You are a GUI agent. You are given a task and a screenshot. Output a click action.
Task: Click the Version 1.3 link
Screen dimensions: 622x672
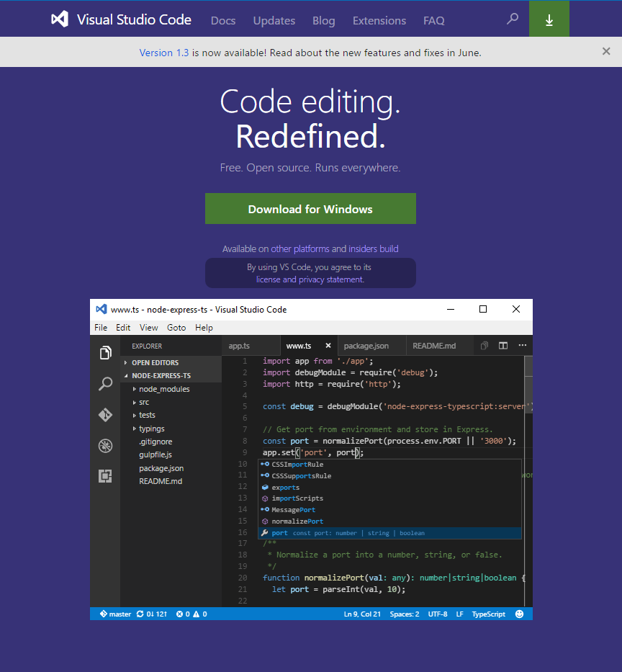[x=163, y=53]
